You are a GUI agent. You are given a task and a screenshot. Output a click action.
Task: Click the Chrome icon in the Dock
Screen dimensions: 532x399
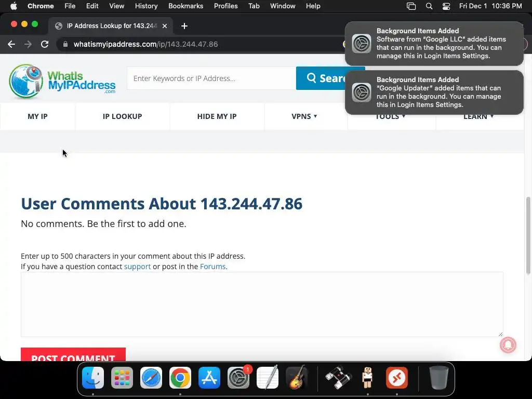pyautogui.click(x=180, y=378)
